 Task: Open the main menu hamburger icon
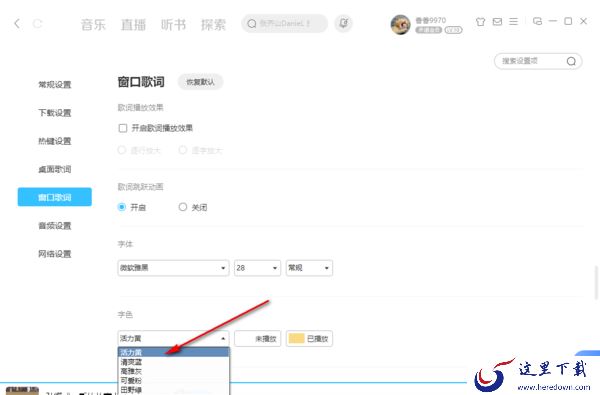tap(514, 22)
